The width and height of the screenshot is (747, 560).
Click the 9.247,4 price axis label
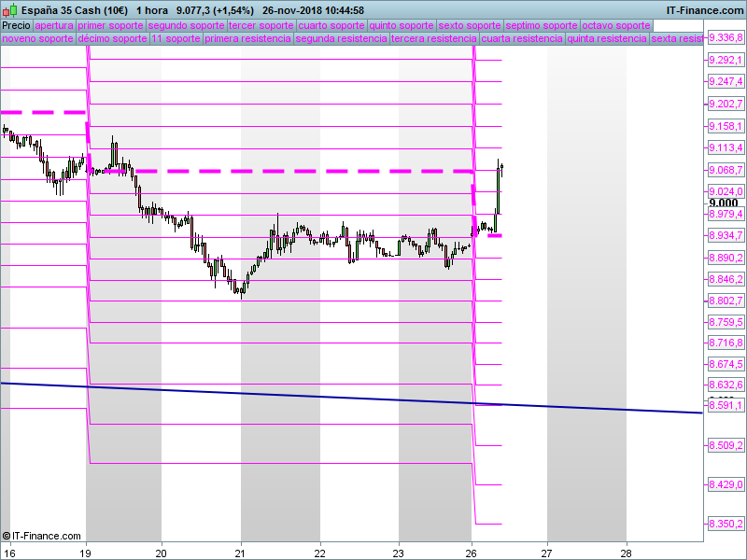point(726,81)
